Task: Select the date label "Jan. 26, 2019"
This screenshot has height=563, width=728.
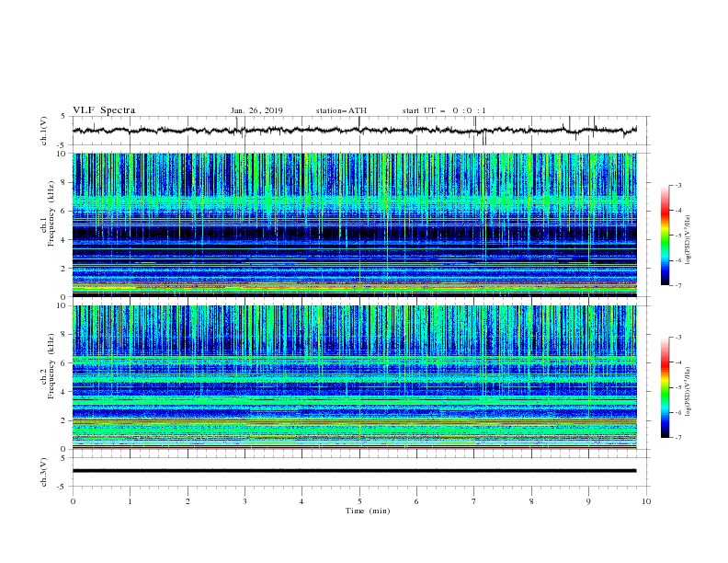Action: [x=256, y=110]
